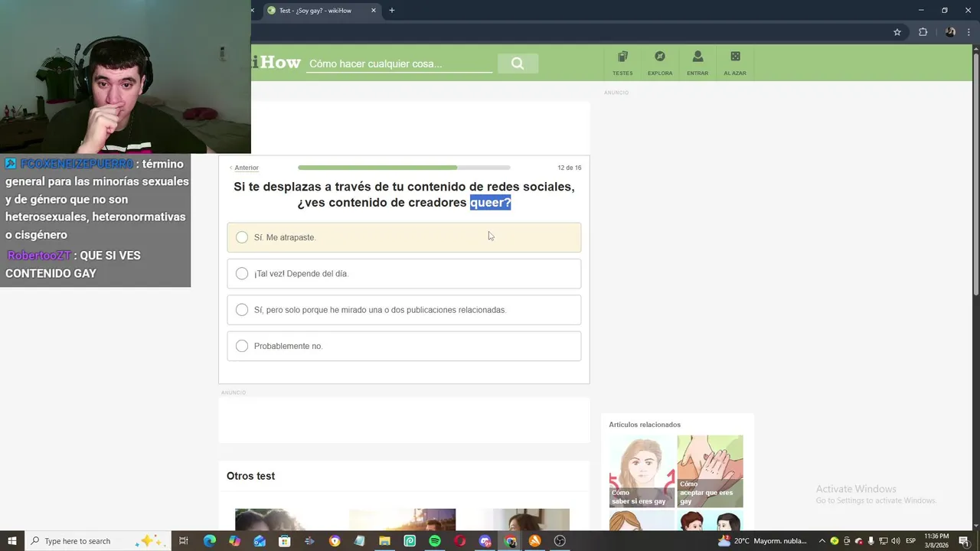Open the Windows Start menu
Screen dimensions: 980x551
(12, 541)
